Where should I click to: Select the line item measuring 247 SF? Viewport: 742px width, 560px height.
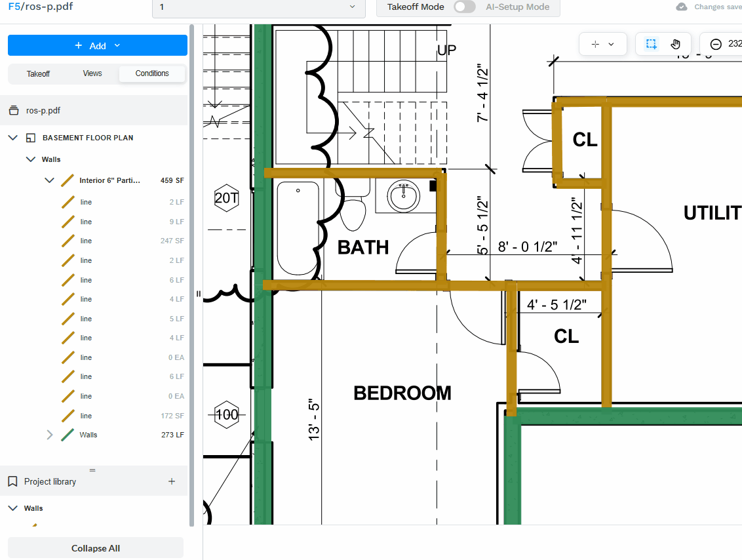tap(86, 241)
